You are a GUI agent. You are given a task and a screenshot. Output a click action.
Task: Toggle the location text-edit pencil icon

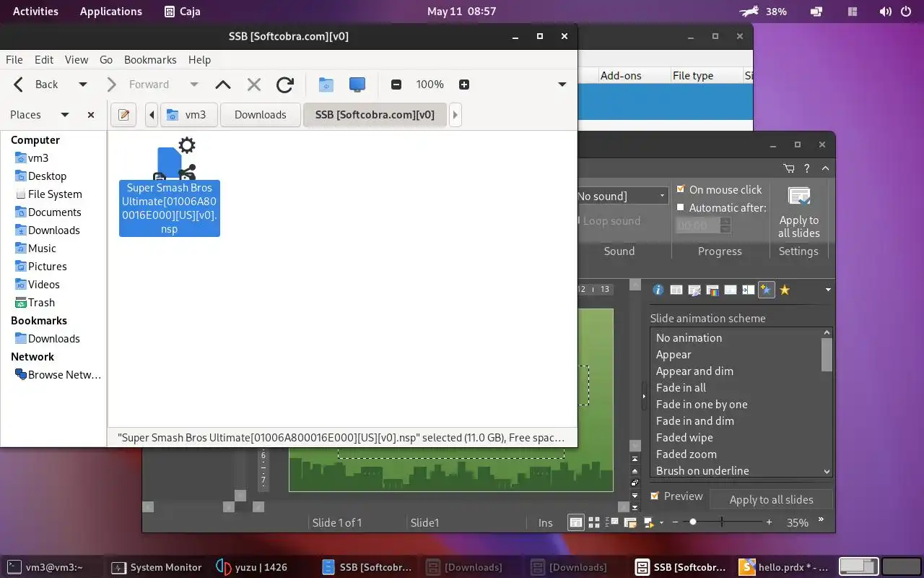point(123,114)
